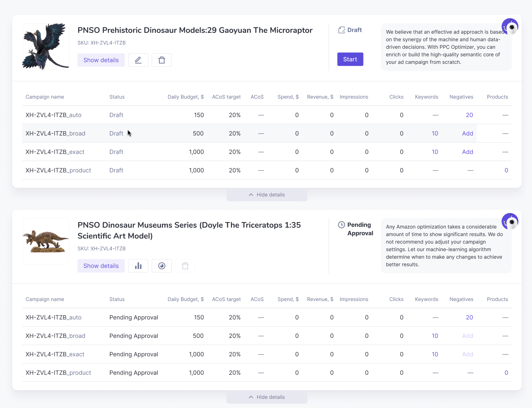
Task: Start the Microraptor draft campaign
Action: tap(350, 59)
